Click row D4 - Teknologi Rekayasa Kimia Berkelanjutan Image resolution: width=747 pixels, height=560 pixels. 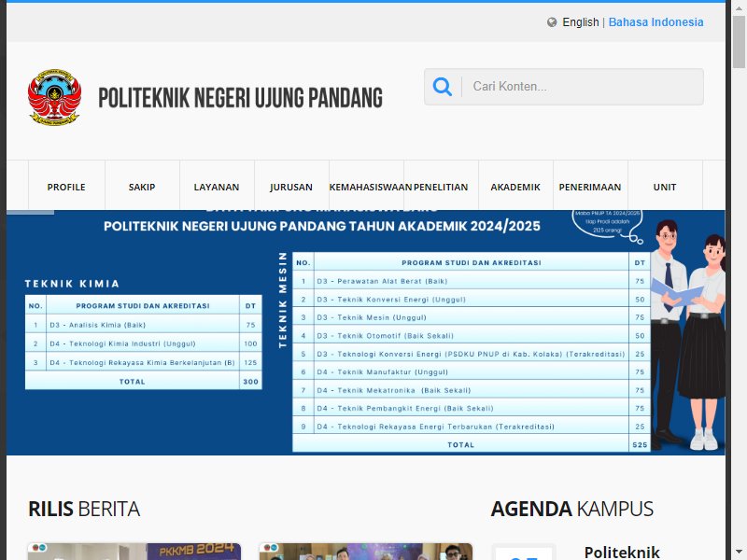(x=144, y=362)
